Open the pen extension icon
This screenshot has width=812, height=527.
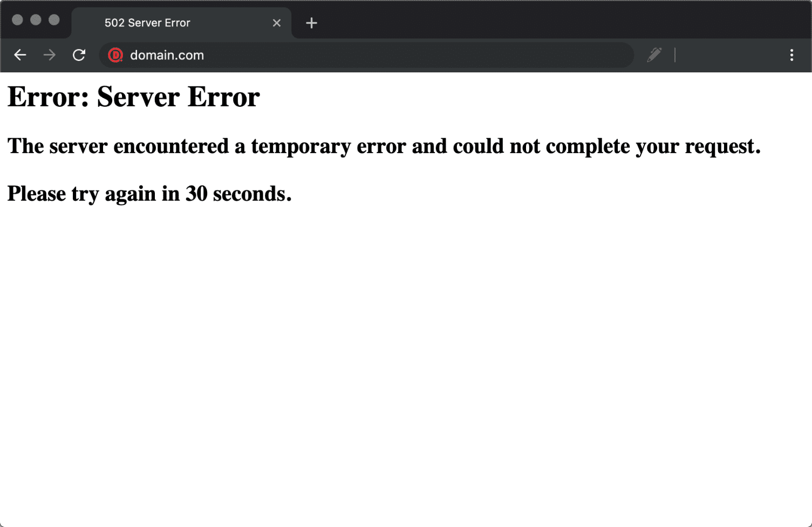coord(654,54)
